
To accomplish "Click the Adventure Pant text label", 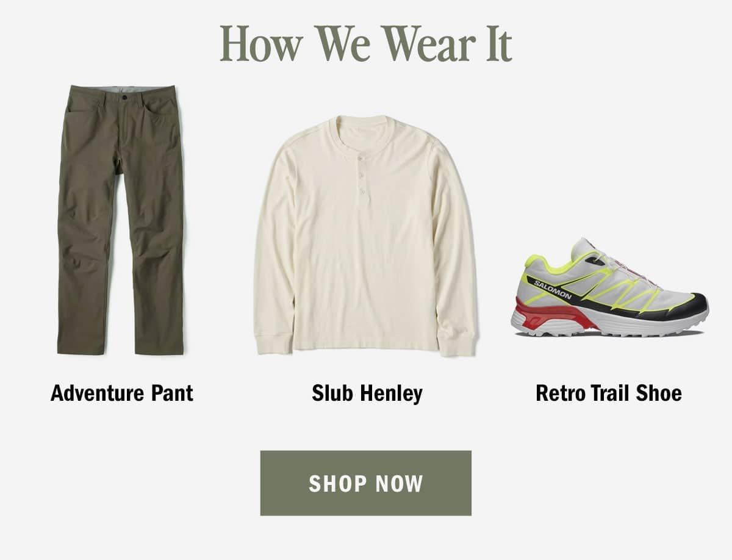I will [122, 393].
